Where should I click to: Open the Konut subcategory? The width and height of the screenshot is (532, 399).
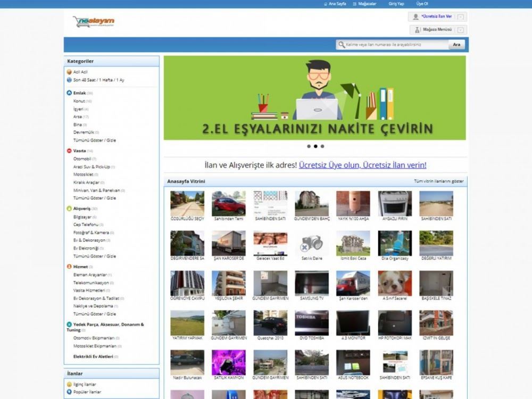tap(79, 101)
